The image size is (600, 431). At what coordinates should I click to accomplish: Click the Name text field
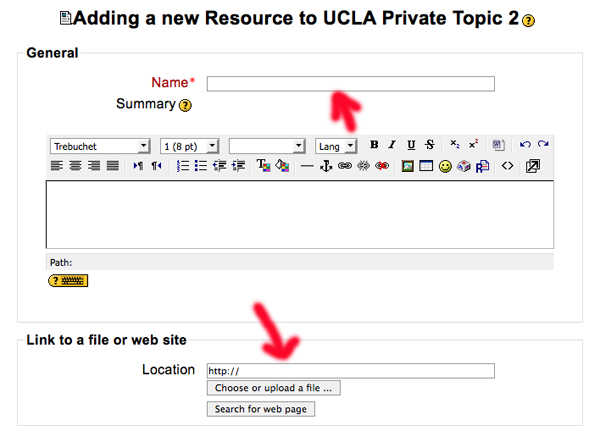point(351,84)
